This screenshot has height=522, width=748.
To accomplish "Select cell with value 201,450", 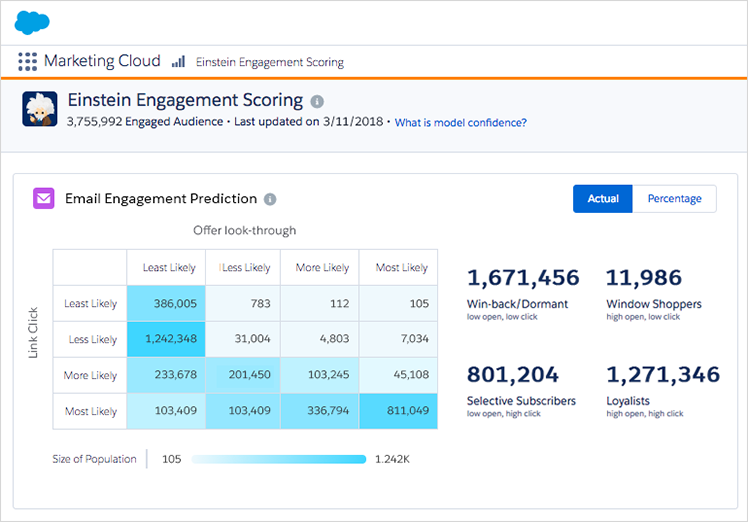I will pyautogui.click(x=243, y=375).
